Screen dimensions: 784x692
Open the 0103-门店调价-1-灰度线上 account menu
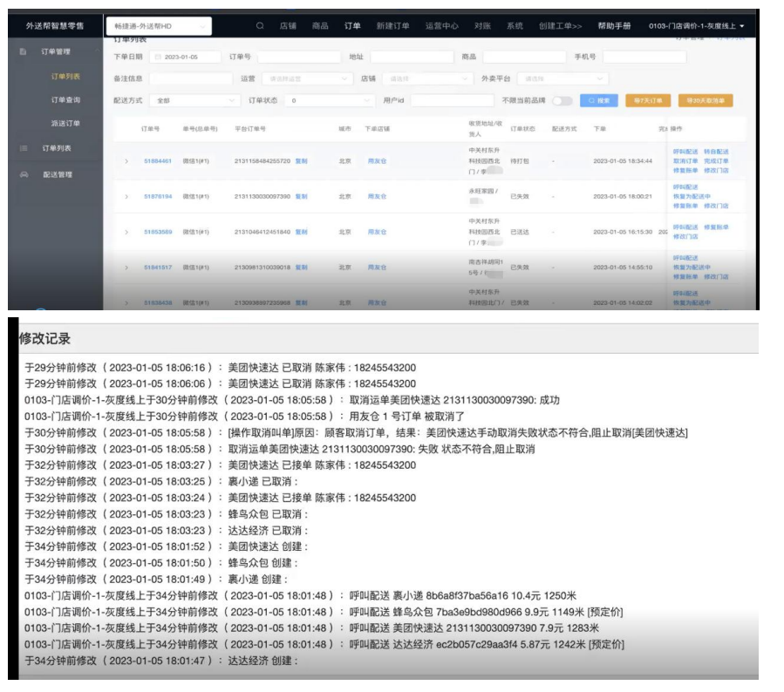pos(696,26)
